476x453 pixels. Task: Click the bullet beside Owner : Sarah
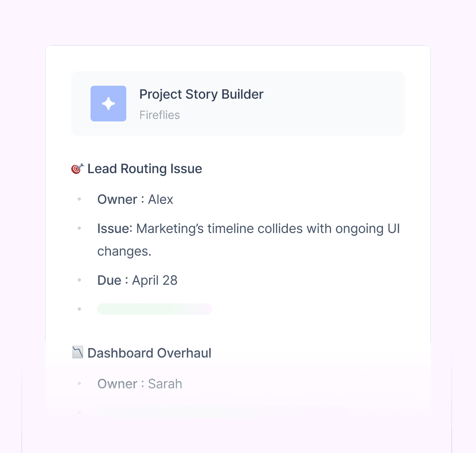tap(79, 384)
